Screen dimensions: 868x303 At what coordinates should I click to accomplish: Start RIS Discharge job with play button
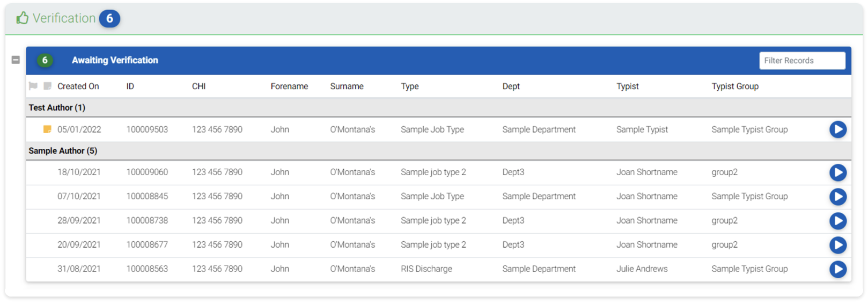click(x=837, y=269)
